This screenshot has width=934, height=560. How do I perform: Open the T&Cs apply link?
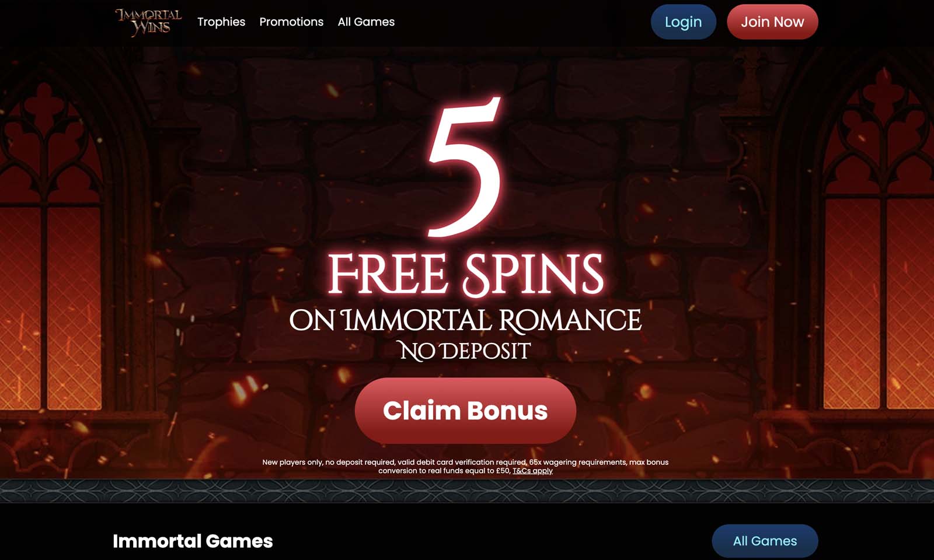[x=532, y=471]
